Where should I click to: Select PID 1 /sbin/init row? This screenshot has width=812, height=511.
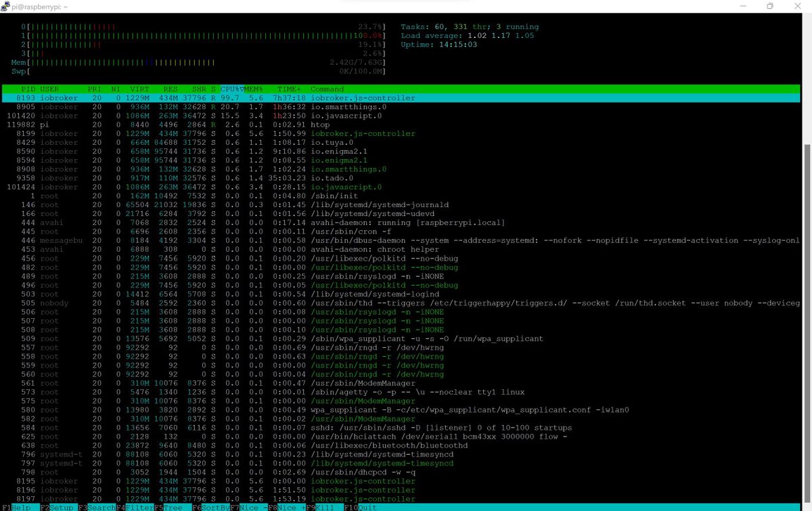tap(401, 196)
